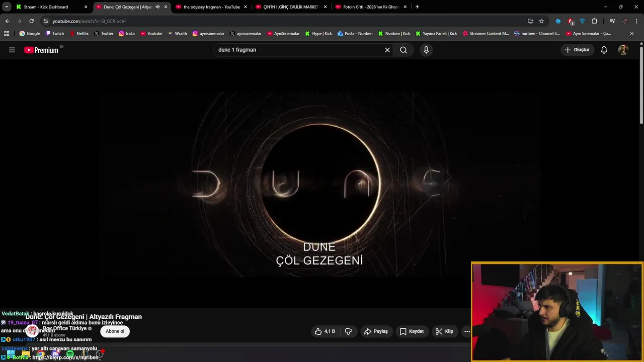Open the Twitter bookmark

(x=104, y=34)
